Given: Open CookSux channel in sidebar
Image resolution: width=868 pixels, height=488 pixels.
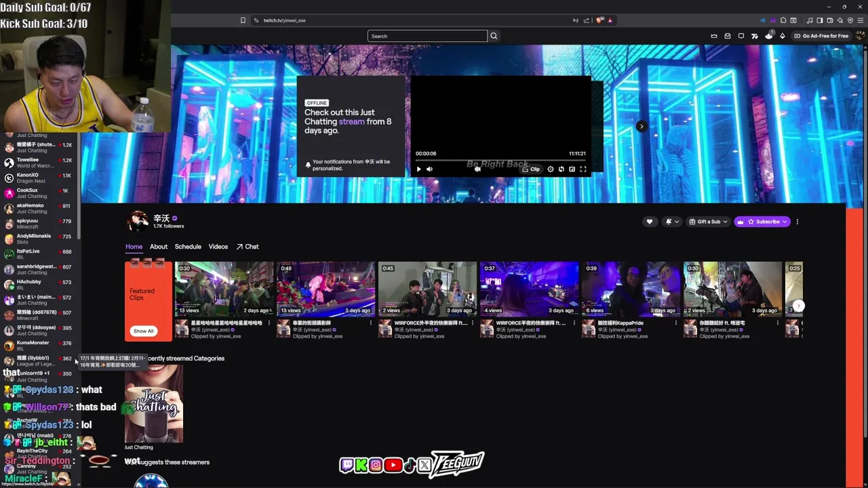Looking at the screenshot, I should pyautogui.click(x=39, y=193).
